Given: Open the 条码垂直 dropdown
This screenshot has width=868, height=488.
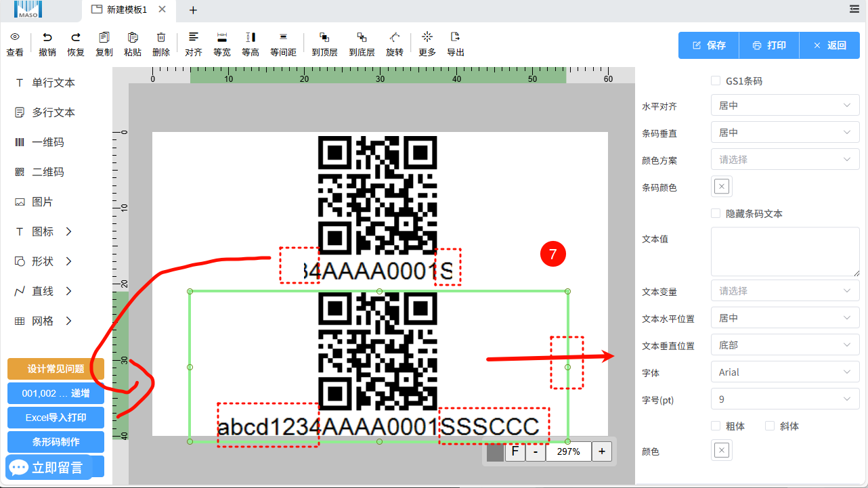Looking at the screenshot, I should (785, 133).
